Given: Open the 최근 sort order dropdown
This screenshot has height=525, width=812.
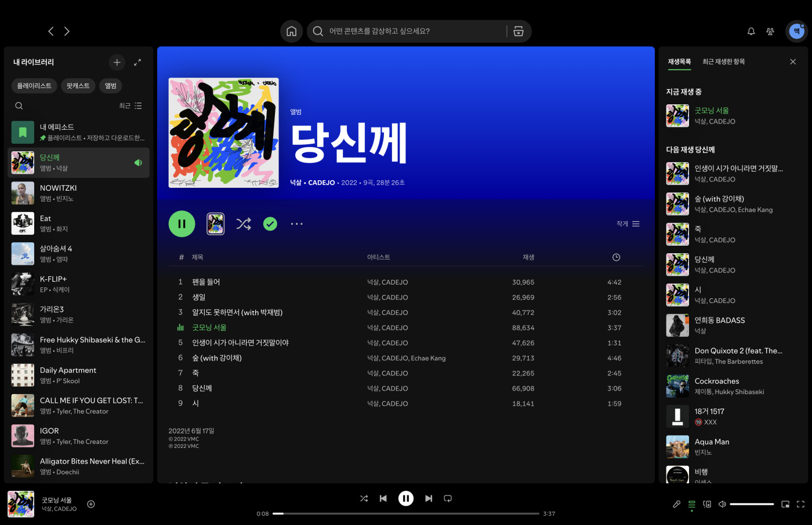Looking at the screenshot, I should [130, 106].
